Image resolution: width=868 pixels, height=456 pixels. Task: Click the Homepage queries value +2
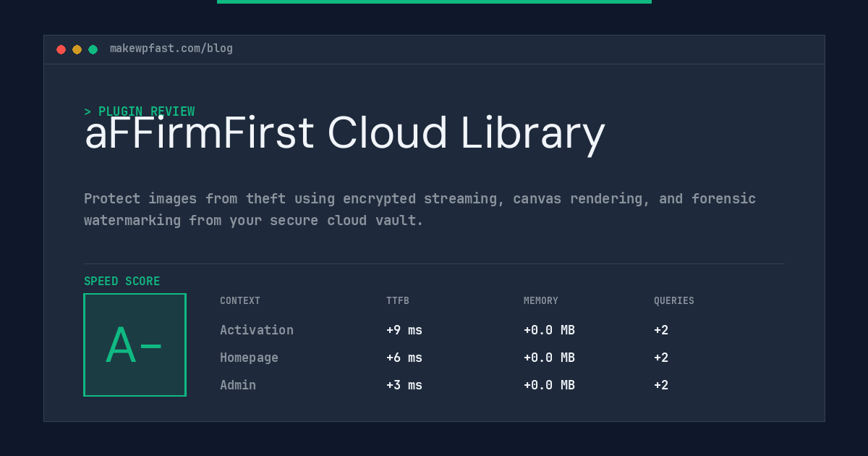tap(661, 358)
